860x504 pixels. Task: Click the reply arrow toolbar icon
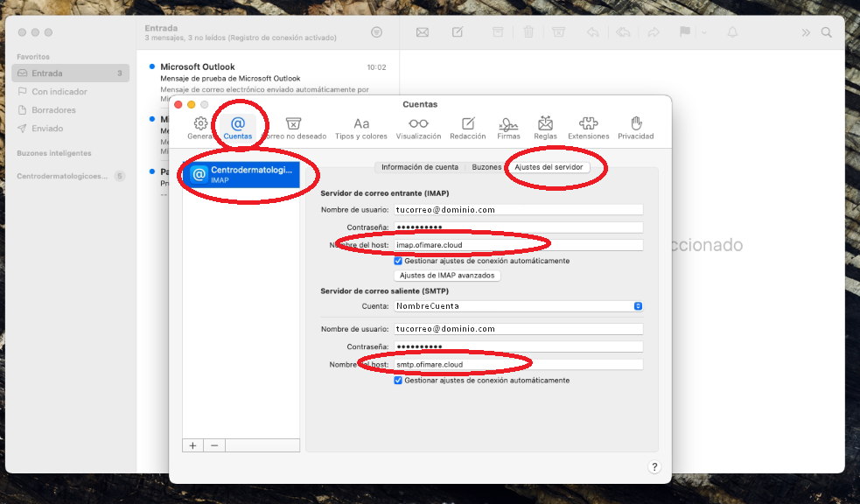click(x=593, y=32)
